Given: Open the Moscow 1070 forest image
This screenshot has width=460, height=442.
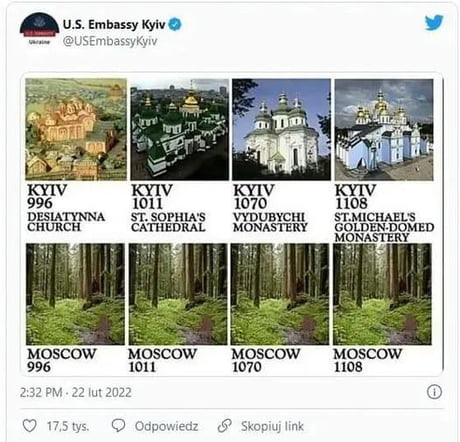Looking at the screenshot, I should pyautogui.click(x=280, y=294).
